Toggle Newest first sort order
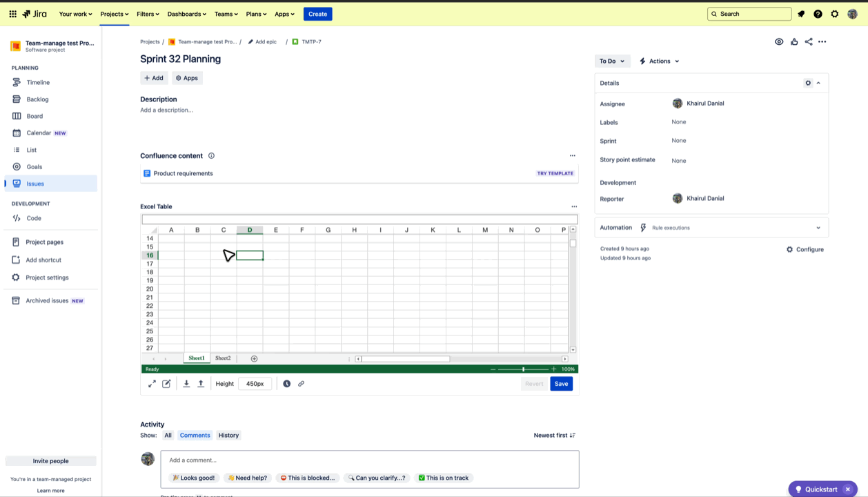The image size is (868, 497). [553, 435]
